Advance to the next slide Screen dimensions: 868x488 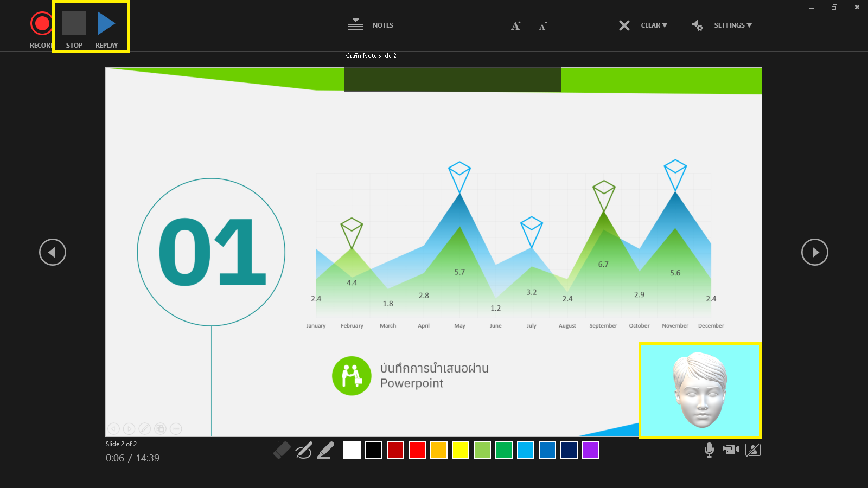click(814, 252)
